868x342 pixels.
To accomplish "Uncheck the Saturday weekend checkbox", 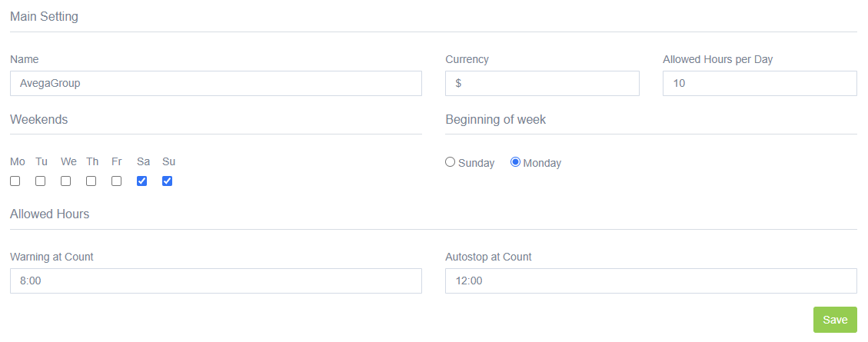I will pyautogui.click(x=142, y=181).
